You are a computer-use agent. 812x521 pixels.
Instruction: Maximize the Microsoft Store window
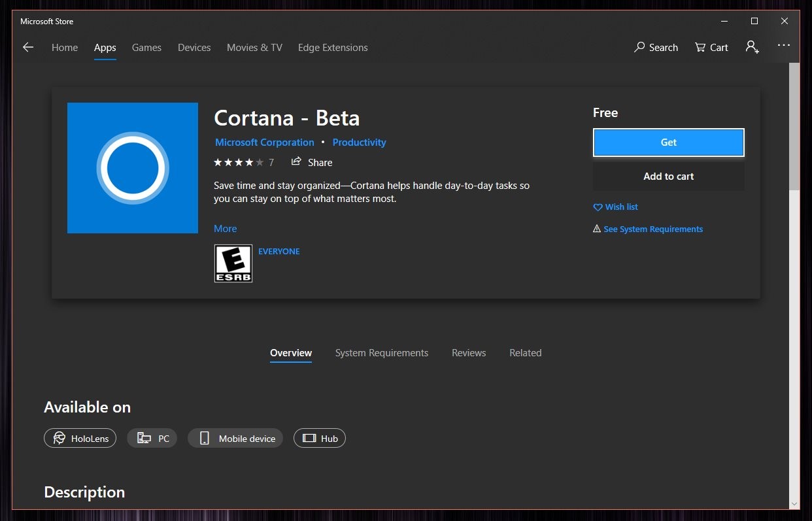click(x=754, y=22)
